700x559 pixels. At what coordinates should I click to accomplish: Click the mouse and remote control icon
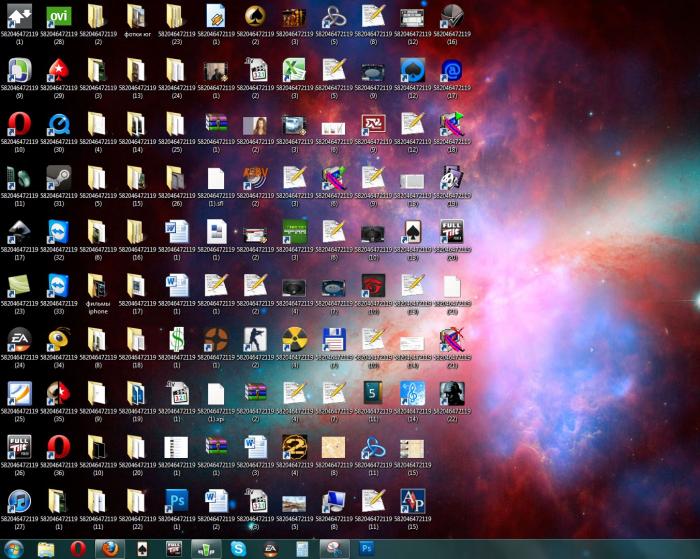(20, 179)
